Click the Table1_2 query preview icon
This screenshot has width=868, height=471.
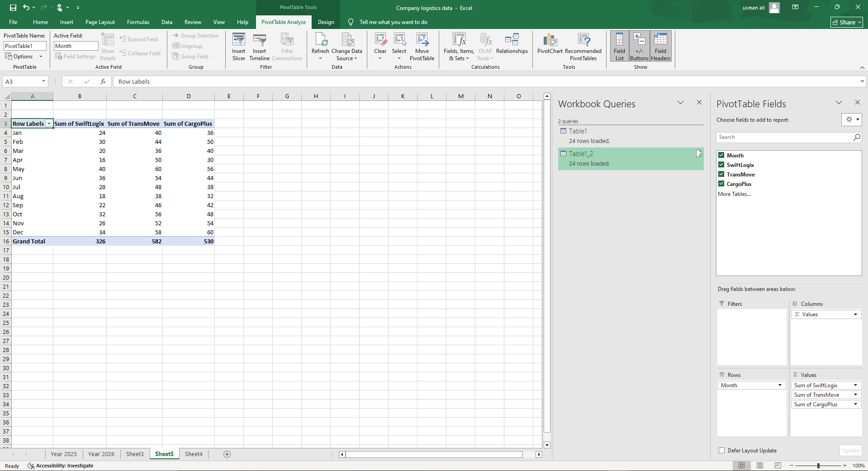coord(699,154)
